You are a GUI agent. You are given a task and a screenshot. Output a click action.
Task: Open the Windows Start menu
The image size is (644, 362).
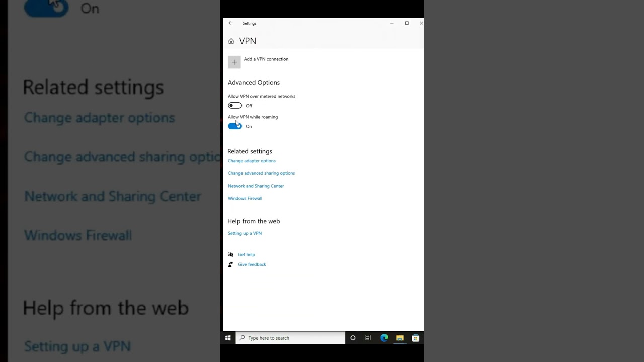pyautogui.click(x=228, y=338)
